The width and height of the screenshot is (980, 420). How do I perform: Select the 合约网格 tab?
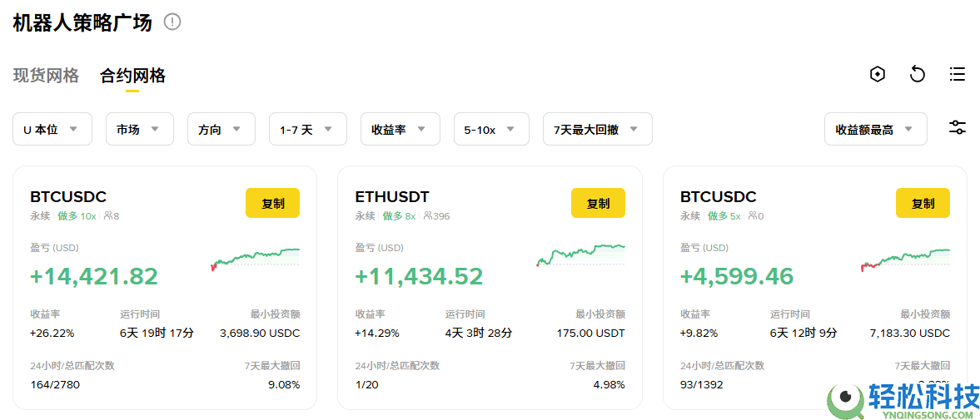132,76
